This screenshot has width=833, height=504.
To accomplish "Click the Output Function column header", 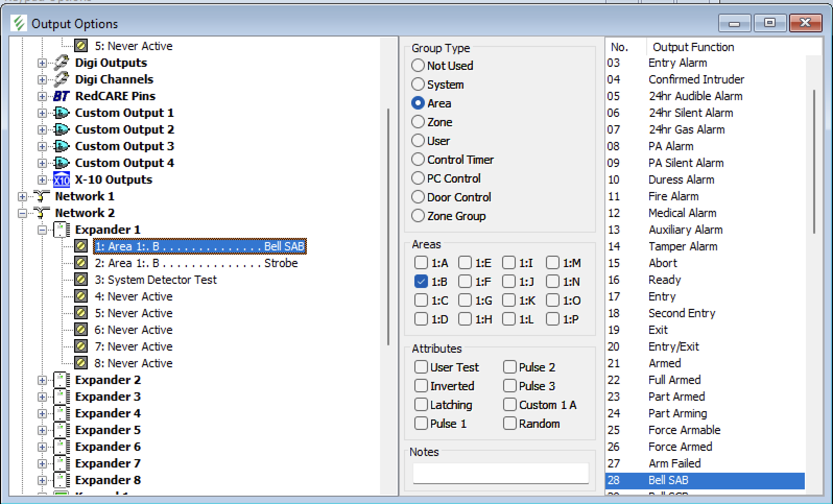I will coord(693,47).
